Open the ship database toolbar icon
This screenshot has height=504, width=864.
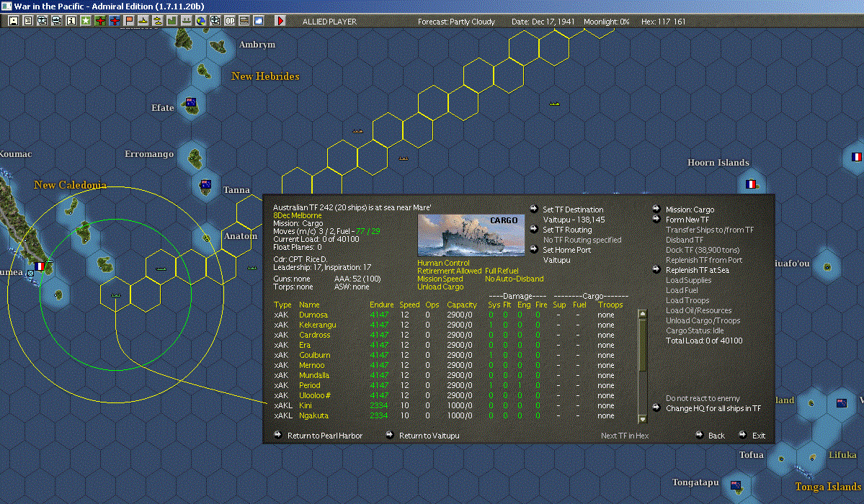[x=57, y=21]
